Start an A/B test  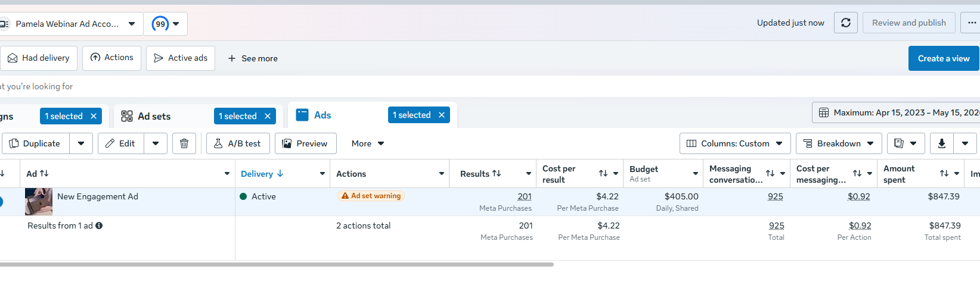tap(238, 143)
